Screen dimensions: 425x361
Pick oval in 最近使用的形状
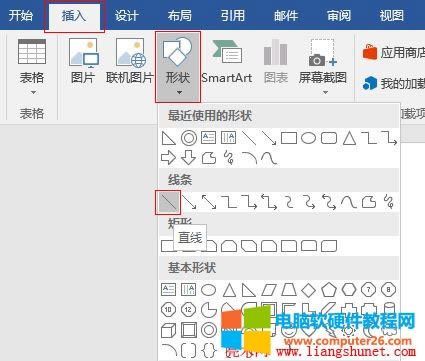309,138
